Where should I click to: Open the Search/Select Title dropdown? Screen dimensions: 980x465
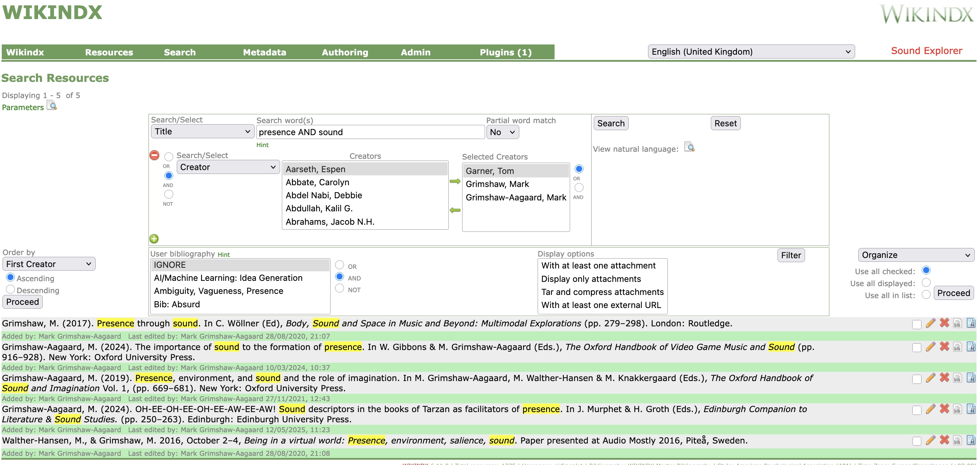click(x=202, y=131)
